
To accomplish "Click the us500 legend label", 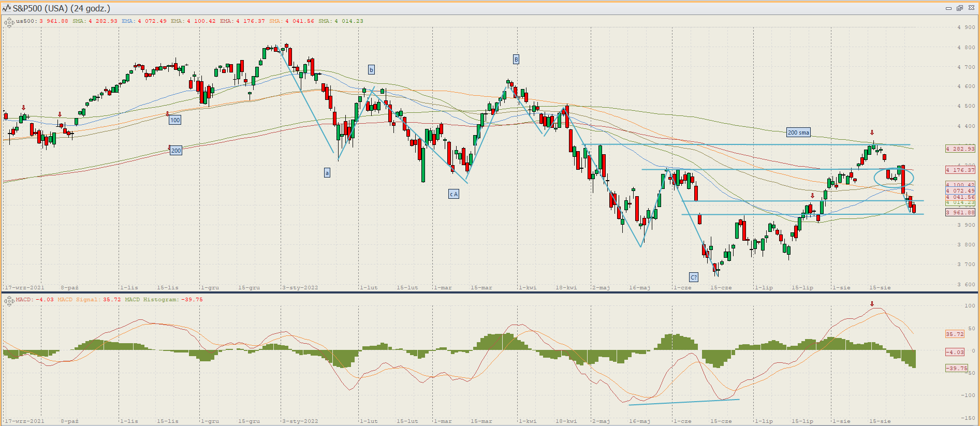I will pos(26,21).
